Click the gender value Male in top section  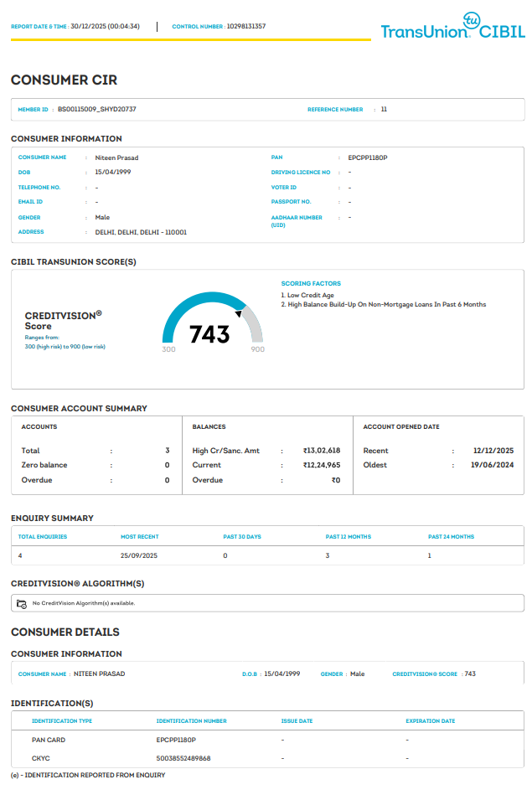coord(102,217)
